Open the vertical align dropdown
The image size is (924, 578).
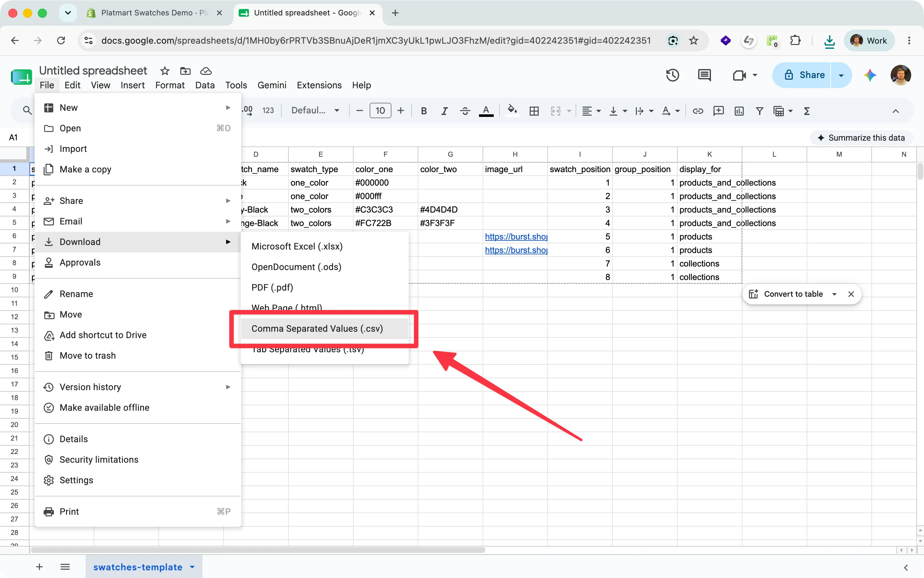pos(618,111)
